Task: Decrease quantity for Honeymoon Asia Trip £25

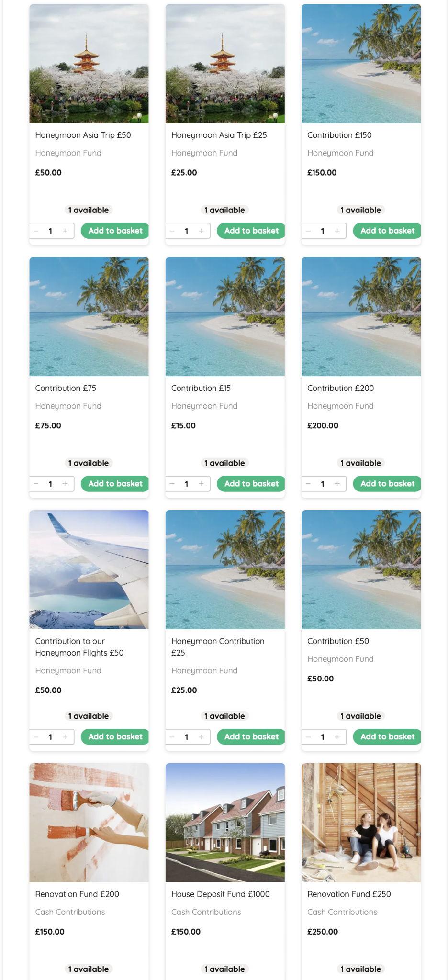Action: tap(172, 231)
